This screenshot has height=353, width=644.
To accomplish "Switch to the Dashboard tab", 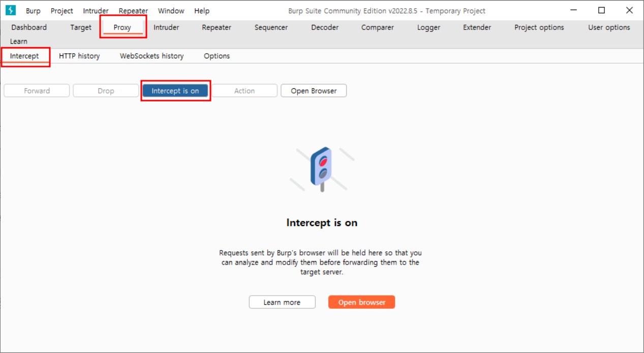I will click(x=29, y=27).
